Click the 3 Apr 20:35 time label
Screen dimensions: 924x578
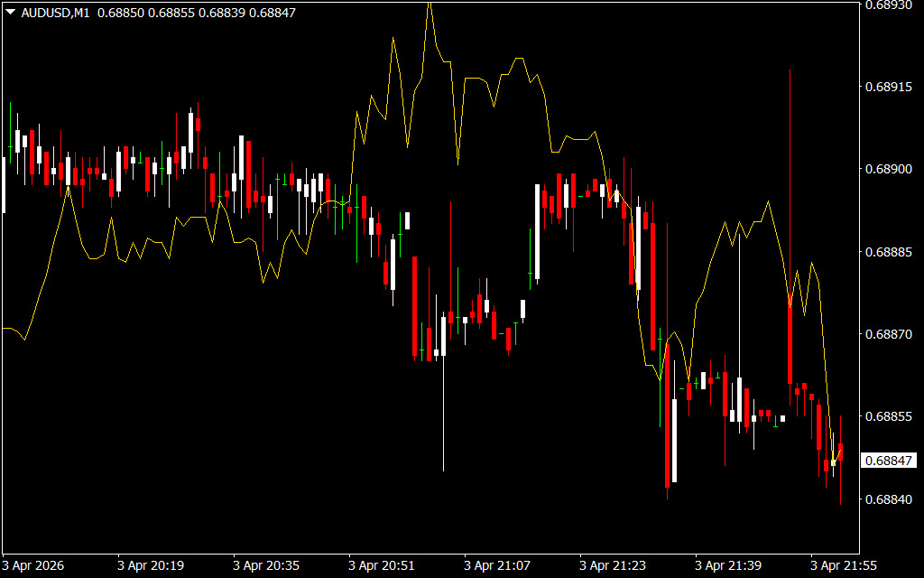pos(266,566)
